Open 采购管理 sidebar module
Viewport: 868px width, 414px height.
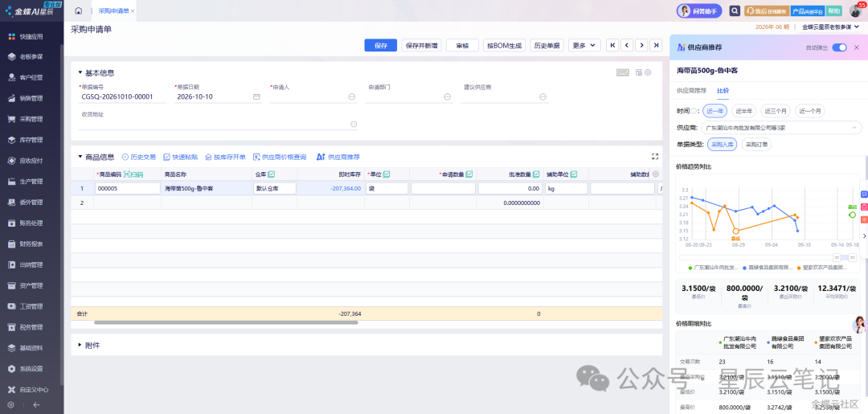click(32, 119)
